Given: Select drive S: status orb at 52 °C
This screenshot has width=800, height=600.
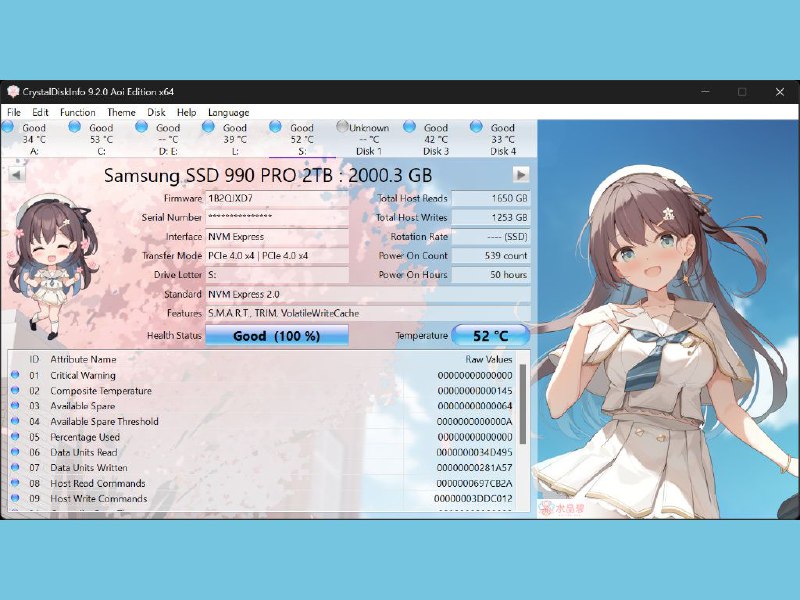Looking at the screenshot, I should (275, 127).
